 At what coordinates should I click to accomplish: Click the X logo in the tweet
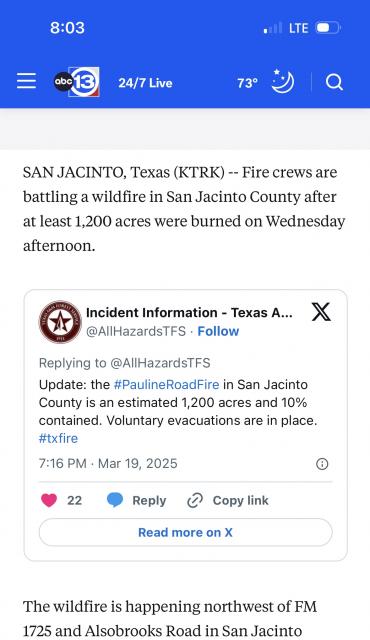pos(321,312)
